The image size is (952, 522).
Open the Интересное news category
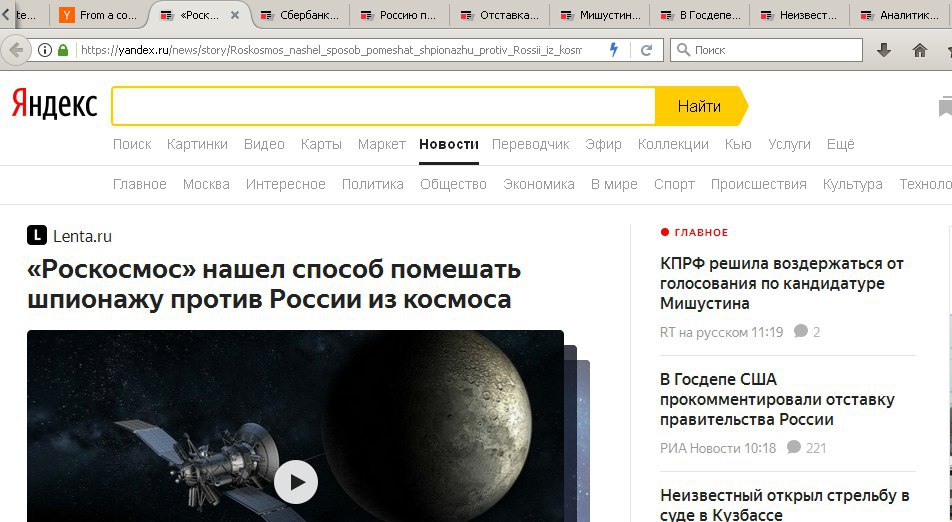[286, 185]
